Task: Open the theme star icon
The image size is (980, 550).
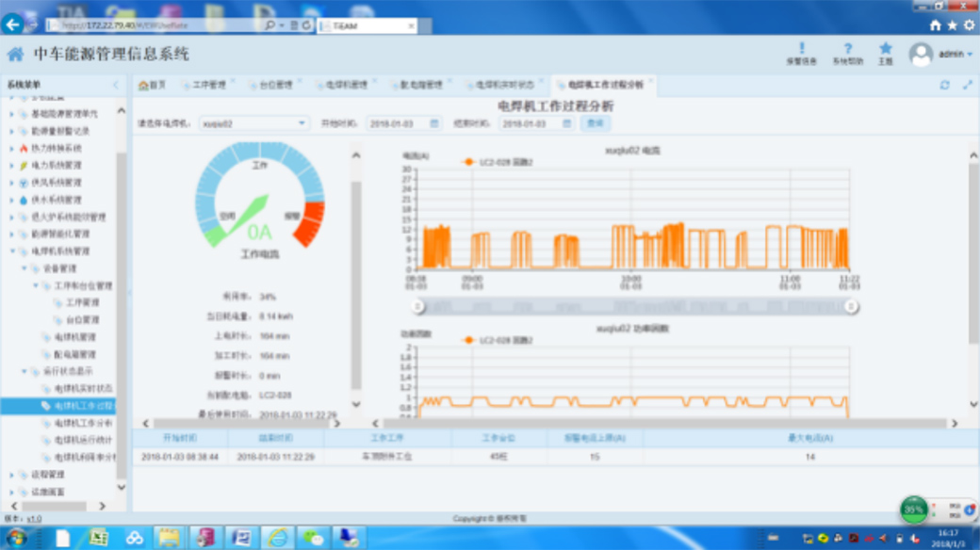Action: point(885,49)
